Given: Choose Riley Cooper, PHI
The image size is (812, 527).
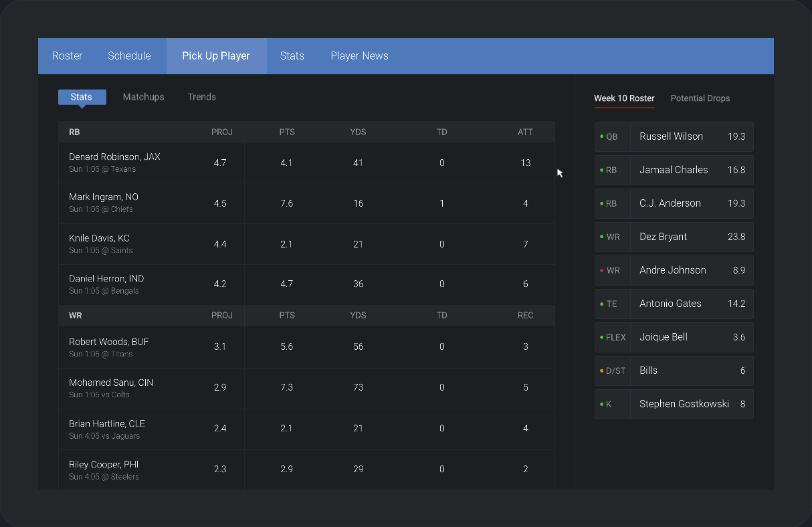Looking at the screenshot, I should pos(104,464).
